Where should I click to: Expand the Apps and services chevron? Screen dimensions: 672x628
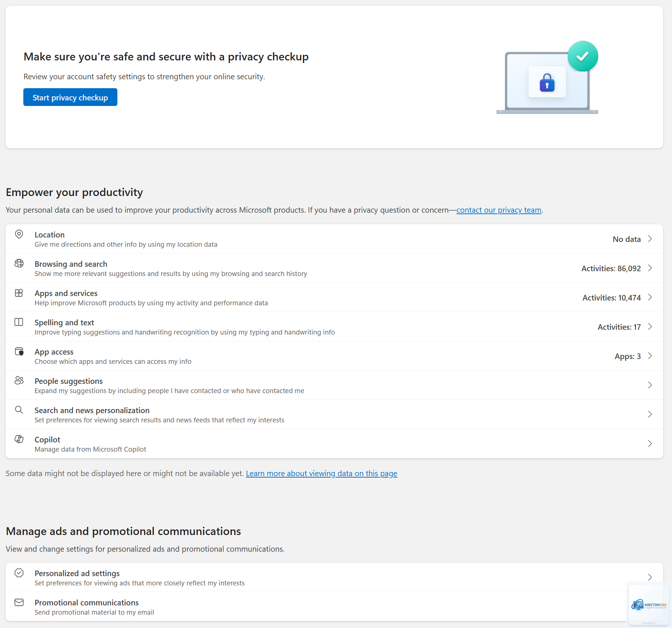tap(650, 297)
